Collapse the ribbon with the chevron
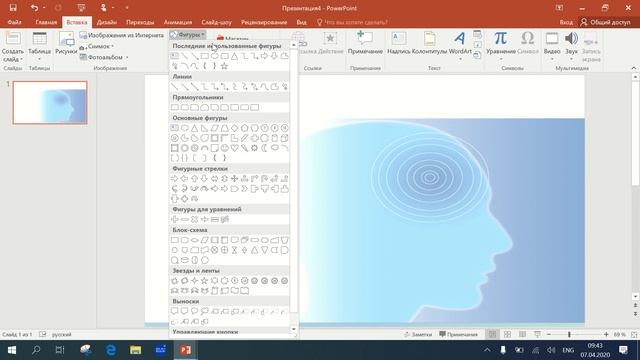640x360 pixels. 633,68
